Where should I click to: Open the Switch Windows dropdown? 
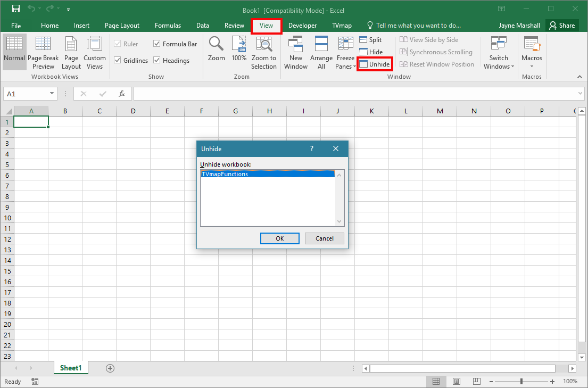499,52
